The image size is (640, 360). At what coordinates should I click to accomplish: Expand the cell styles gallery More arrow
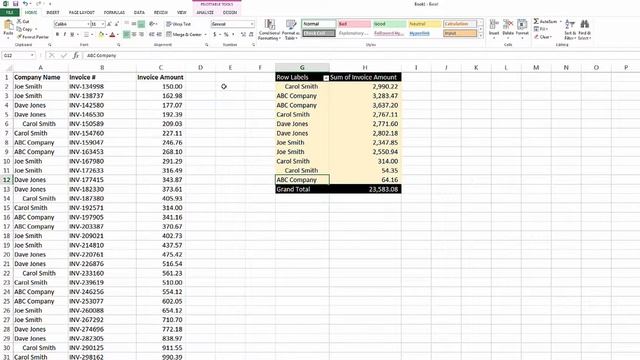pos(480,36)
